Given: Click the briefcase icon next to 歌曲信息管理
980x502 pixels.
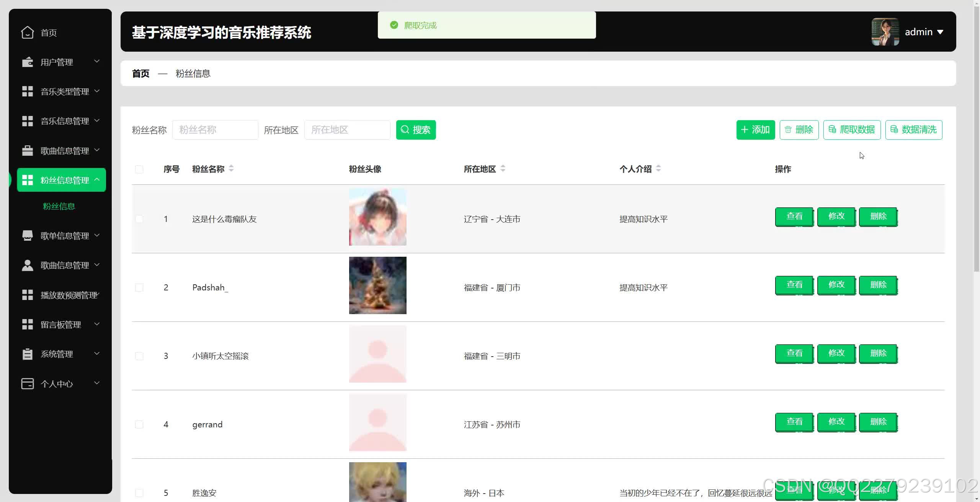Looking at the screenshot, I should pyautogui.click(x=27, y=151).
